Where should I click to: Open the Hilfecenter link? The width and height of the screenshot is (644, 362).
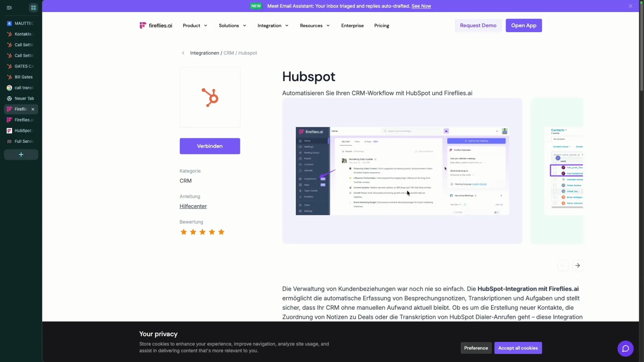tap(193, 206)
